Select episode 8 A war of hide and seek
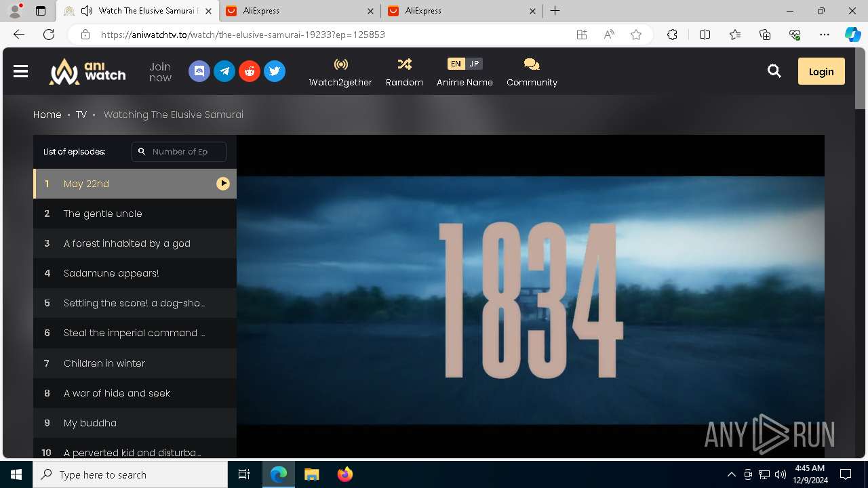This screenshot has width=868, height=488. tap(135, 393)
